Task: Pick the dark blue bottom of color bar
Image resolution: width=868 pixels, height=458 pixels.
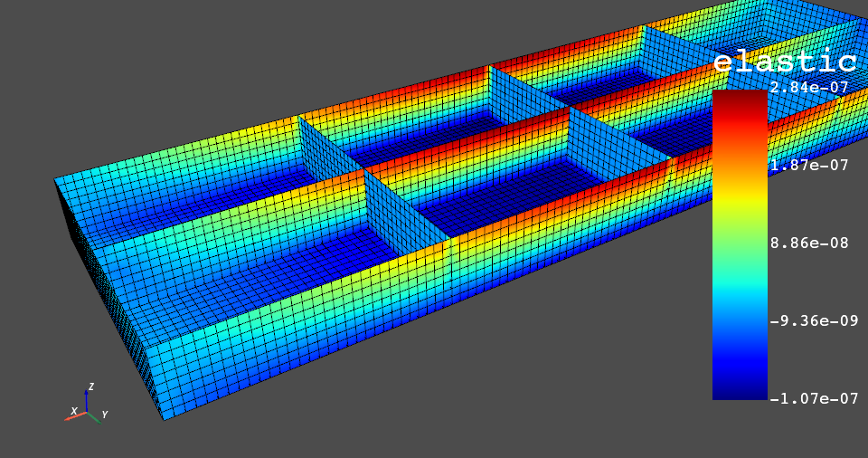Action: click(x=740, y=391)
